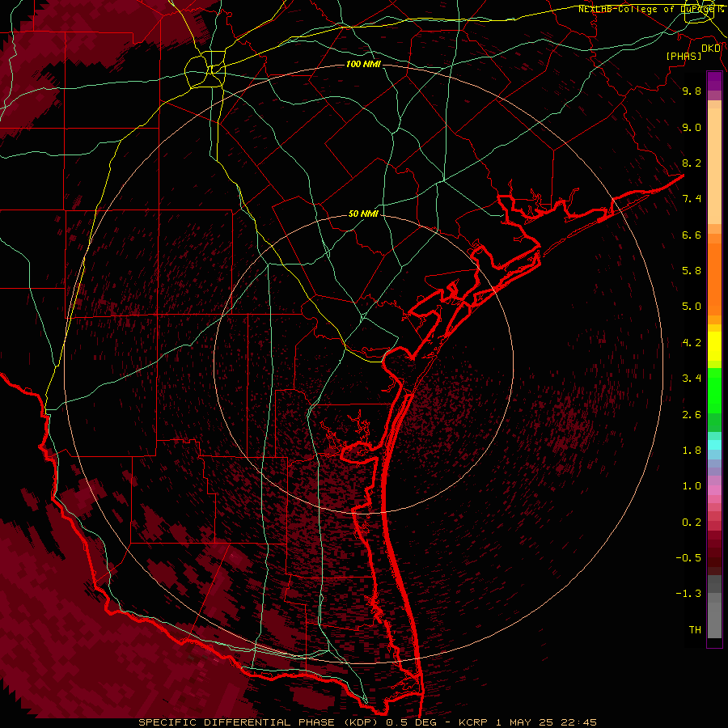Click the DKD label above the legend
The height and width of the screenshot is (728, 728).
[711, 48]
